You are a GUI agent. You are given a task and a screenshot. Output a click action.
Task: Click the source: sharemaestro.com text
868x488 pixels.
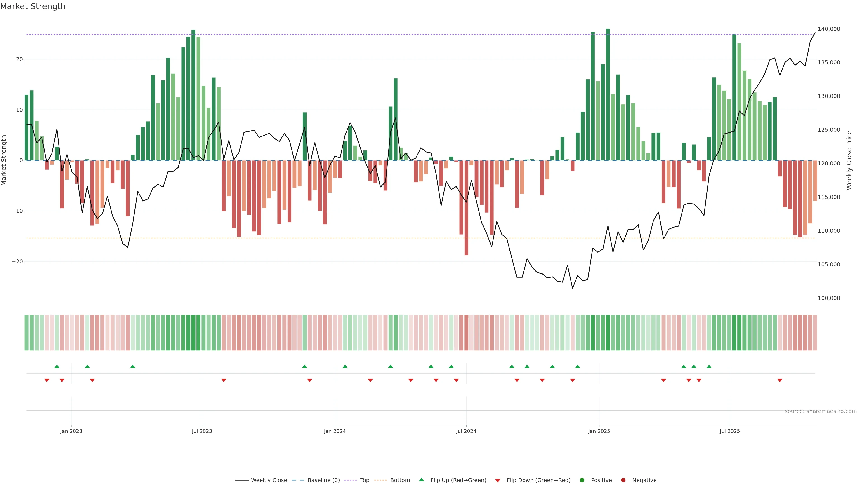pyautogui.click(x=821, y=411)
